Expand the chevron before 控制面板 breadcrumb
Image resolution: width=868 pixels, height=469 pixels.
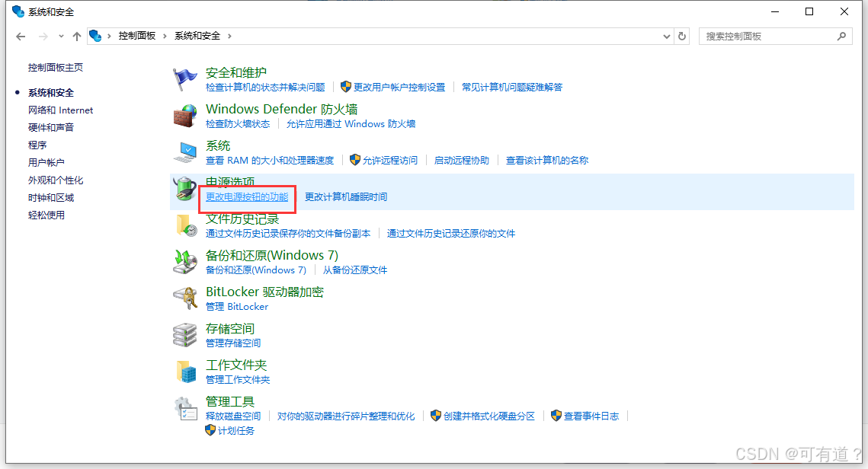tap(109, 36)
